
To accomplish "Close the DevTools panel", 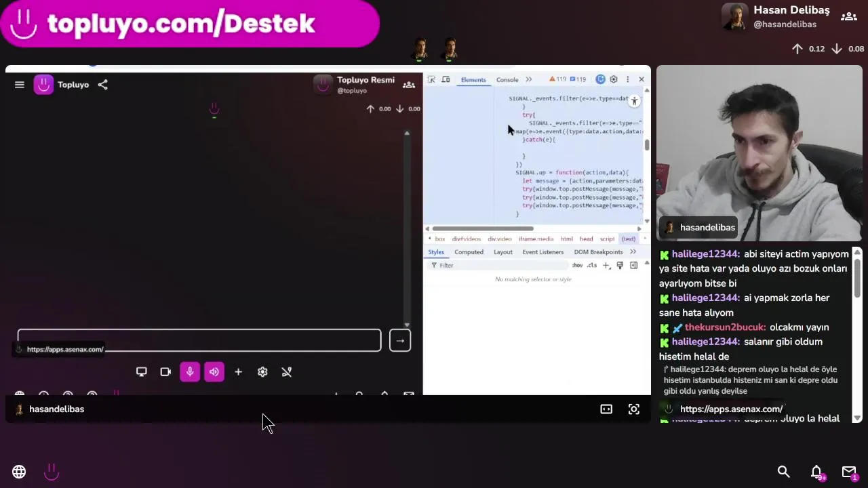I will click(641, 79).
